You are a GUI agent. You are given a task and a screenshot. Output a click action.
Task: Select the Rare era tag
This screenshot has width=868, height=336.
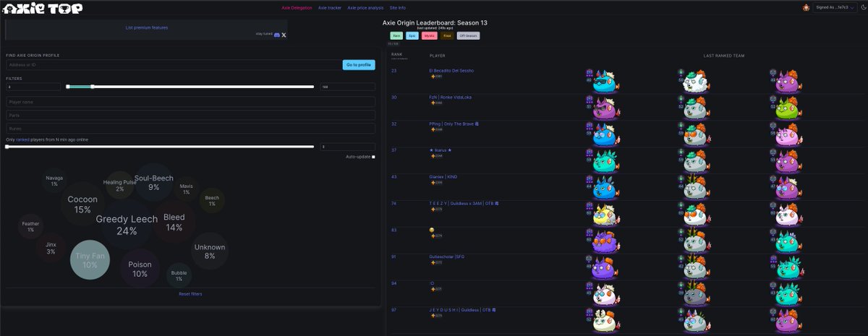point(396,35)
